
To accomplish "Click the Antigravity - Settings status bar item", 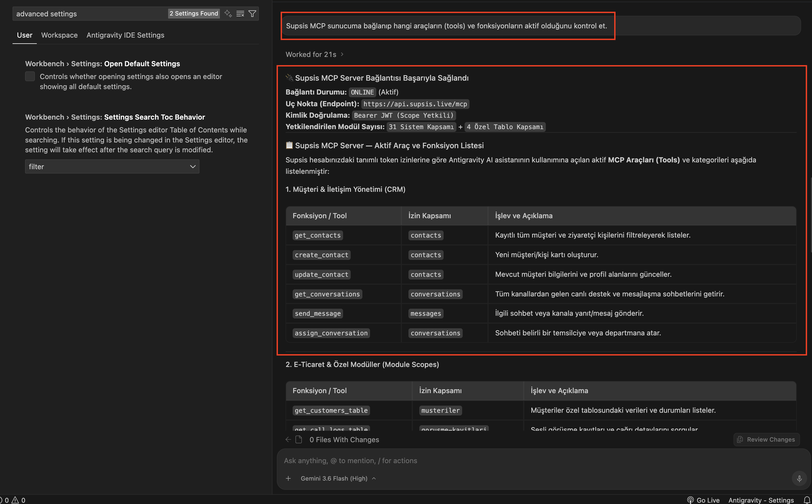I will click(x=761, y=500).
